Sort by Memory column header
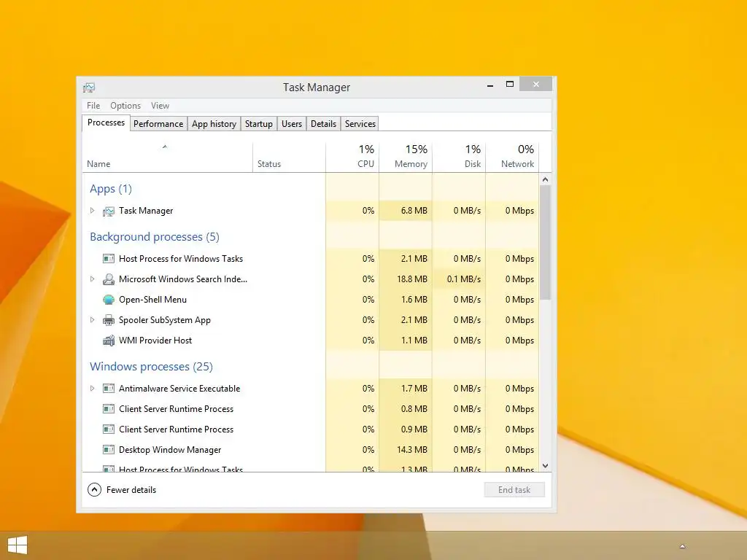The width and height of the screenshot is (747, 560). click(x=406, y=157)
